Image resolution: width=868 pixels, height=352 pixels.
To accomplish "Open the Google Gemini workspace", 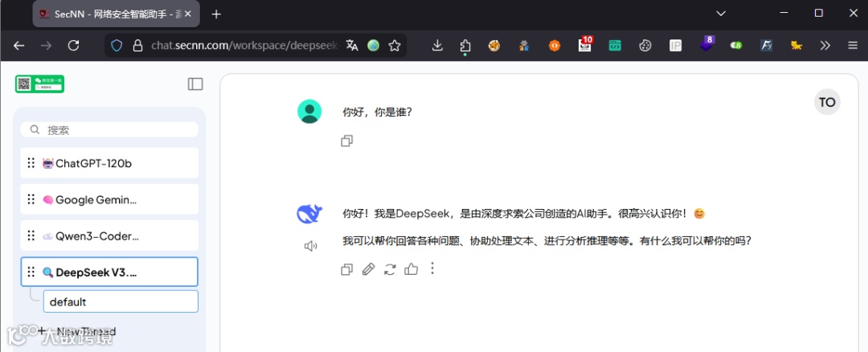I will (x=109, y=199).
